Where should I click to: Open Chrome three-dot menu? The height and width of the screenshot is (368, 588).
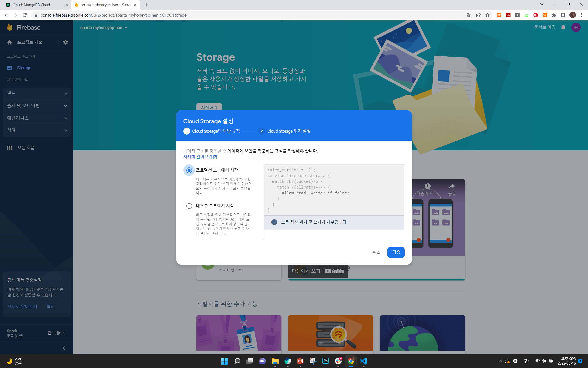coord(582,15)
